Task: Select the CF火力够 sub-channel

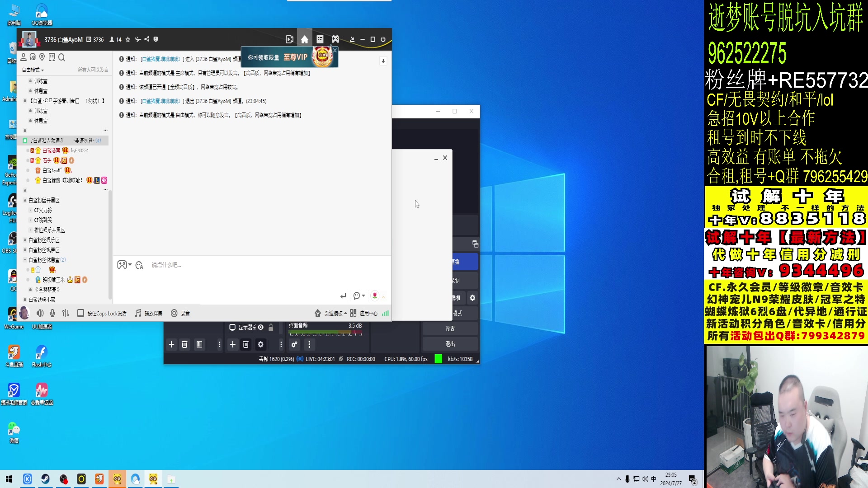Action: [43, 210]
